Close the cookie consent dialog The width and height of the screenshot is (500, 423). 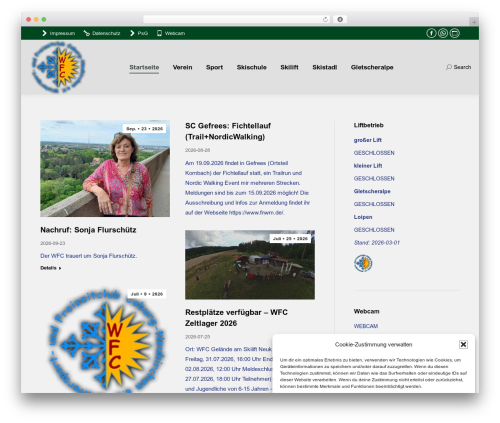(x=463, y=344)
